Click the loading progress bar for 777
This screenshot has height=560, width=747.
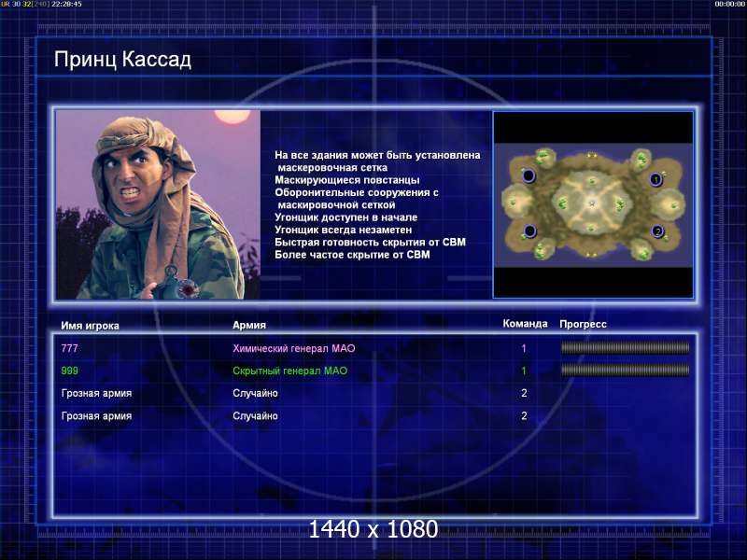coord(625,348)
